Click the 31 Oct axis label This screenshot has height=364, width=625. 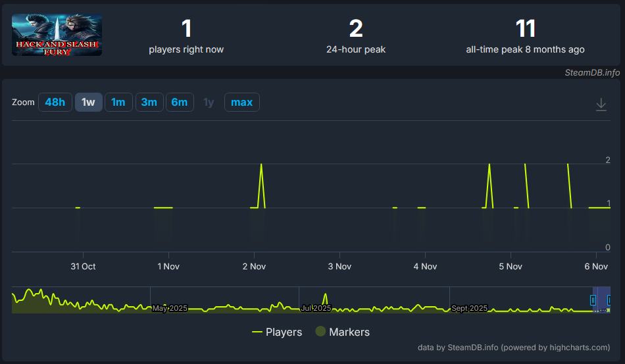[x=83, y=266]
